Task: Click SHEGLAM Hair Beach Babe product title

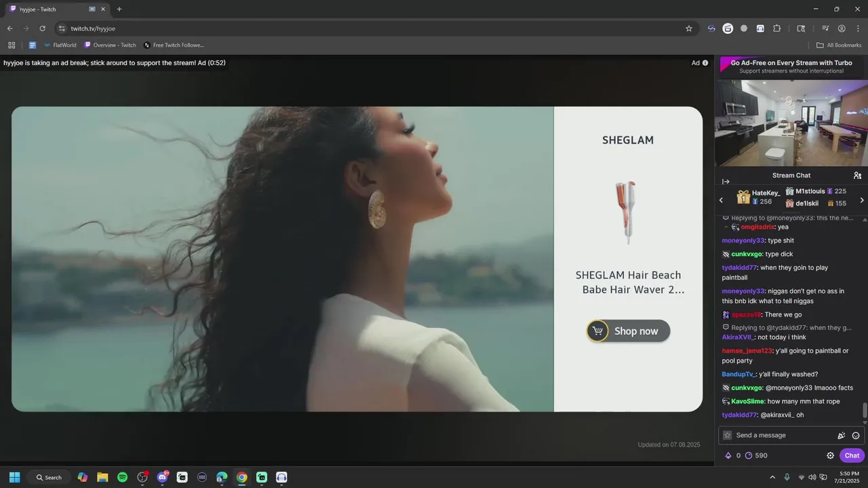Action: (x=629, y=282)
